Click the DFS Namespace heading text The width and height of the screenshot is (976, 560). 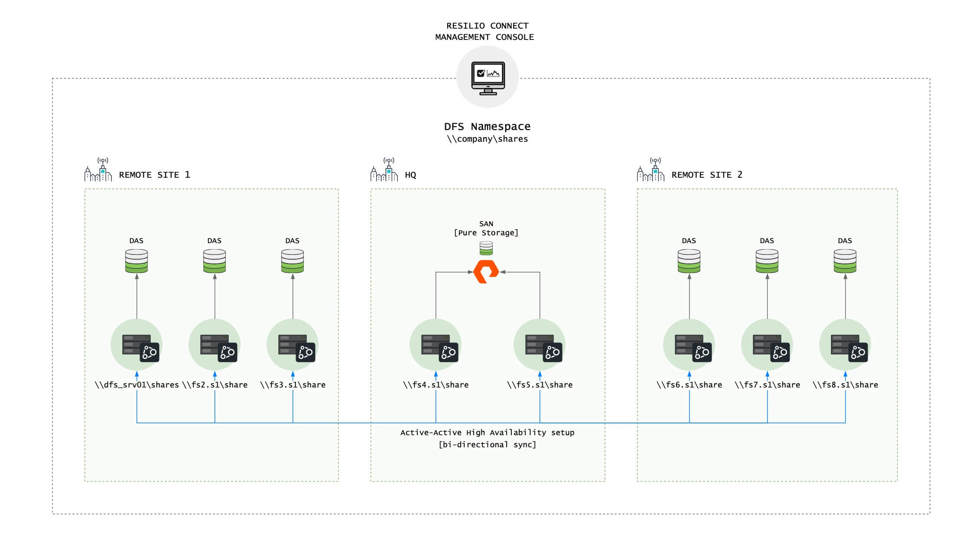point(487,126)
